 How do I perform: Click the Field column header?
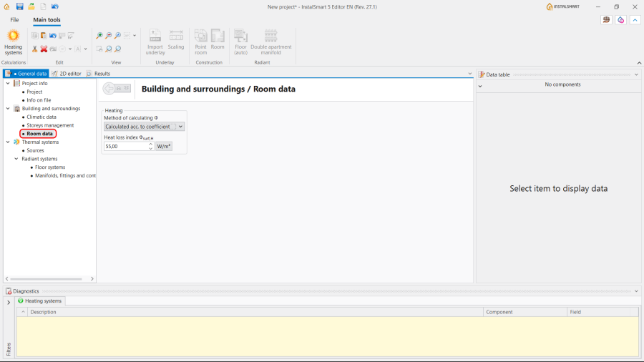pyautogui.click(x=598, y=312)
